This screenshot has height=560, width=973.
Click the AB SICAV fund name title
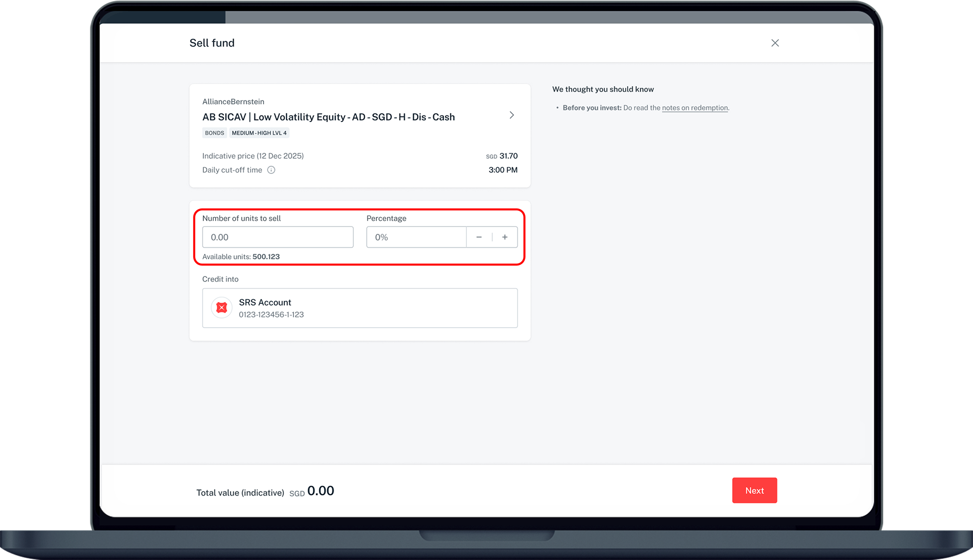click(x=328, y=117)
